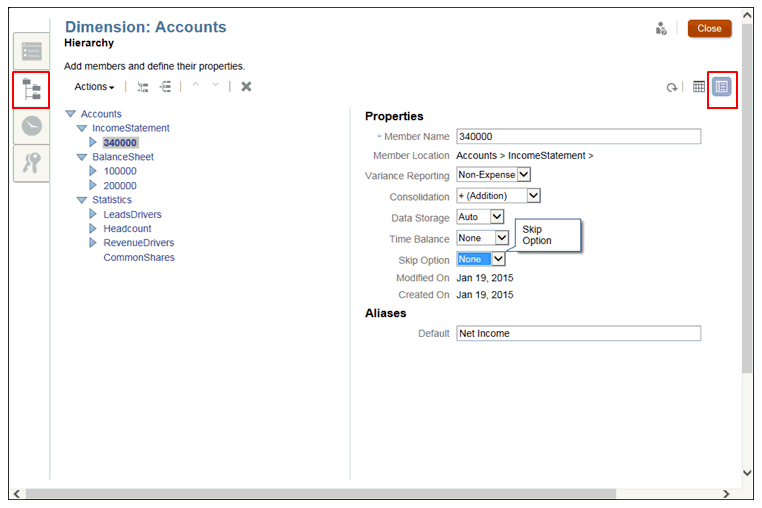This screenshot has width=762, height=508.
Task: Select the LeadsDrivers tree member
Action: 132,214
